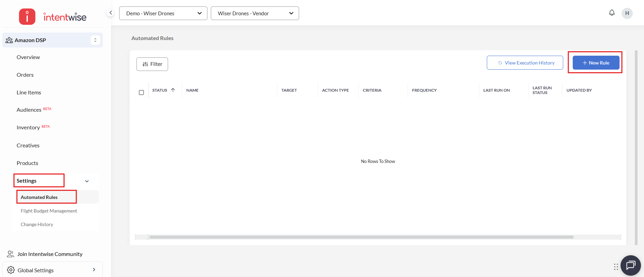The image size is (644, 277).
Task: Collapse the sidebar with the arrow button
Action: tap(110, 13)
